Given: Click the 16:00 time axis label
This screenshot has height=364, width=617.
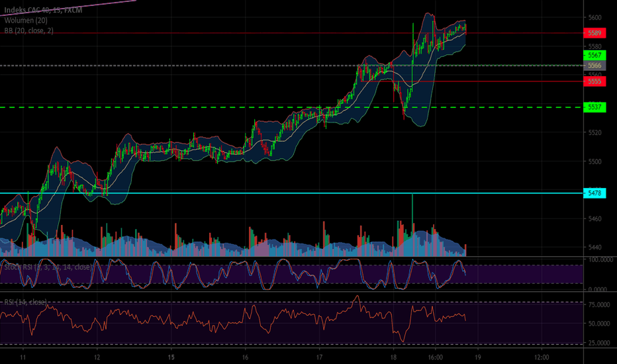Looking at the screenshot, I should (x=435, y=357).
